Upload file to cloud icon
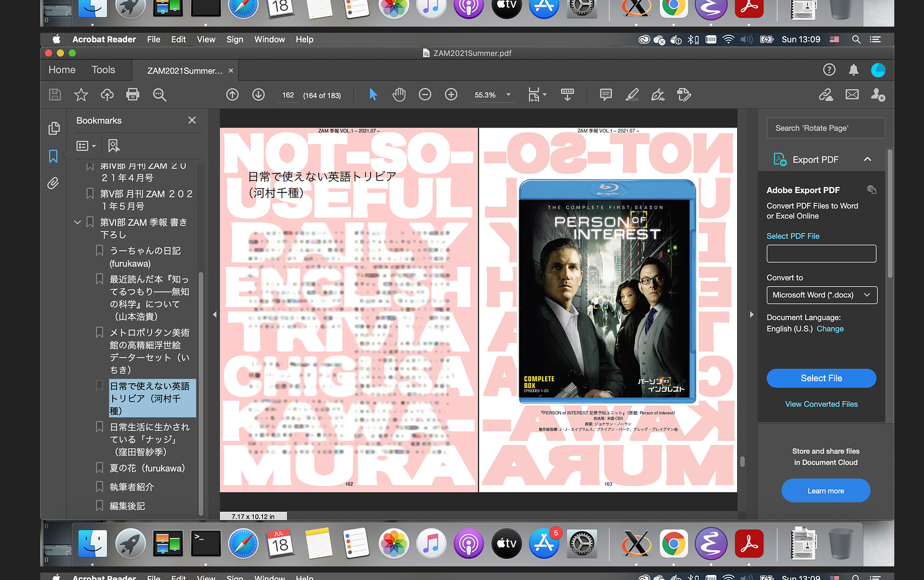This screenshot has width=924, height=580. (x=107, y=95)
